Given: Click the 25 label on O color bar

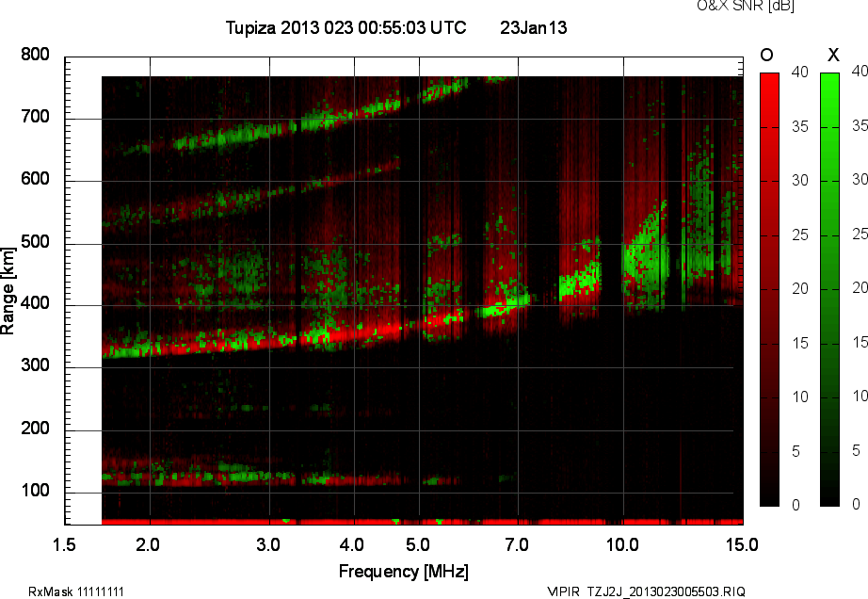Looking at the screenshot, I should click(800, 235).
